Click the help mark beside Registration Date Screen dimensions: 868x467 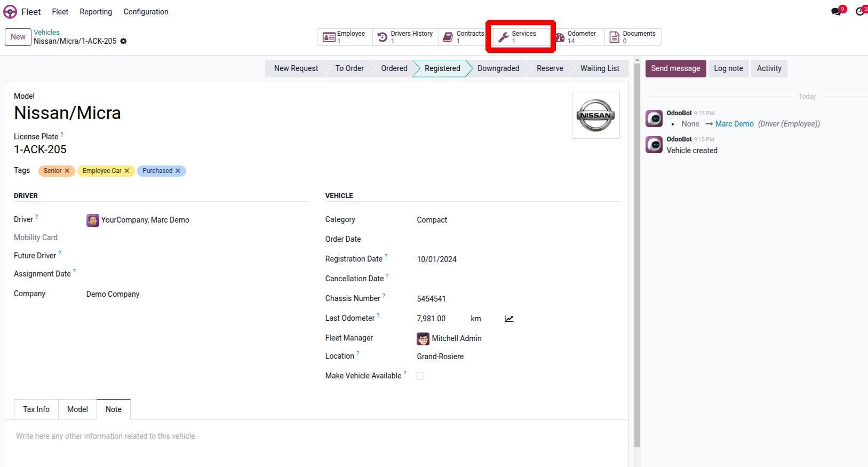point(386,257)
